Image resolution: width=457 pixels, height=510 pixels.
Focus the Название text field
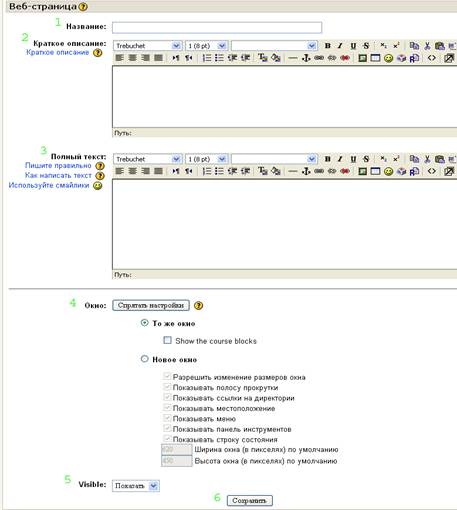[217, 27]
